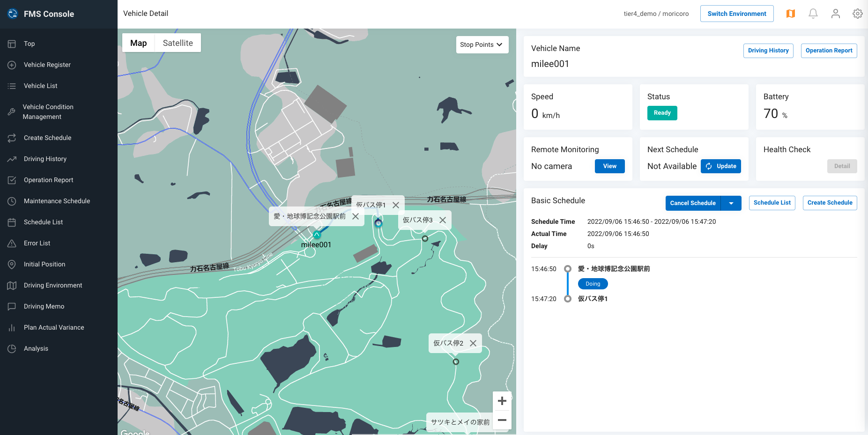Dismiss the 仮バス停3 label
This screenshot has height=435, width=868.
[x=443, y=220]
